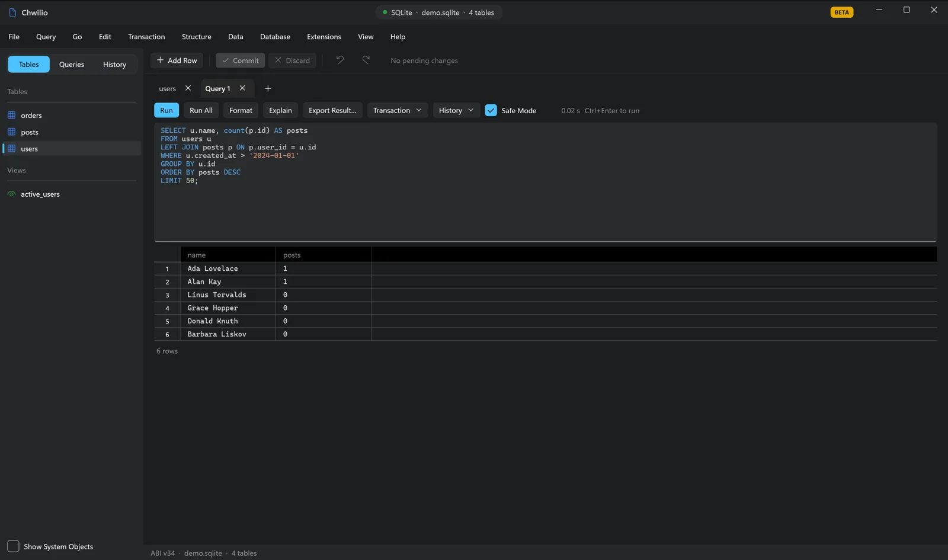The image size is (948, 560).
Task: Click the redo arrow icon
Action: pyautogui.click(x=366, y=60)
